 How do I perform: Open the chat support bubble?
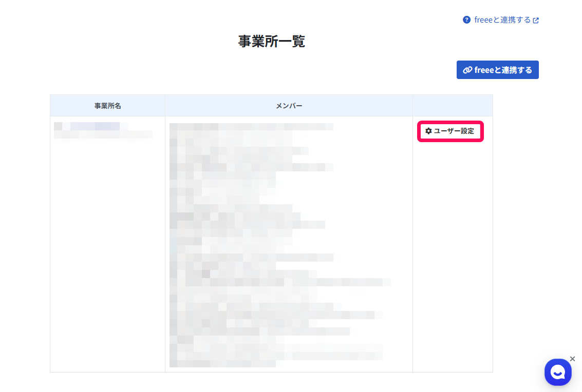pos(558,372)
